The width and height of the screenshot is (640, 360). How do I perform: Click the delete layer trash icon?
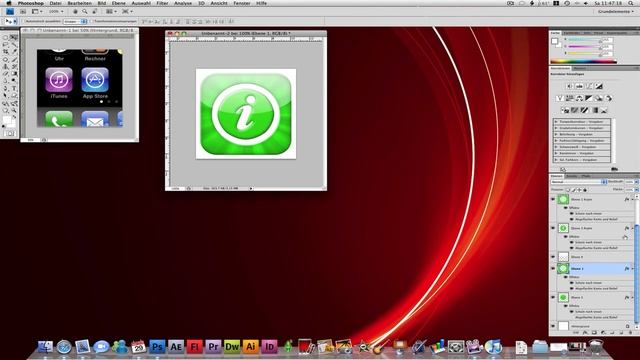pos(631,333)
